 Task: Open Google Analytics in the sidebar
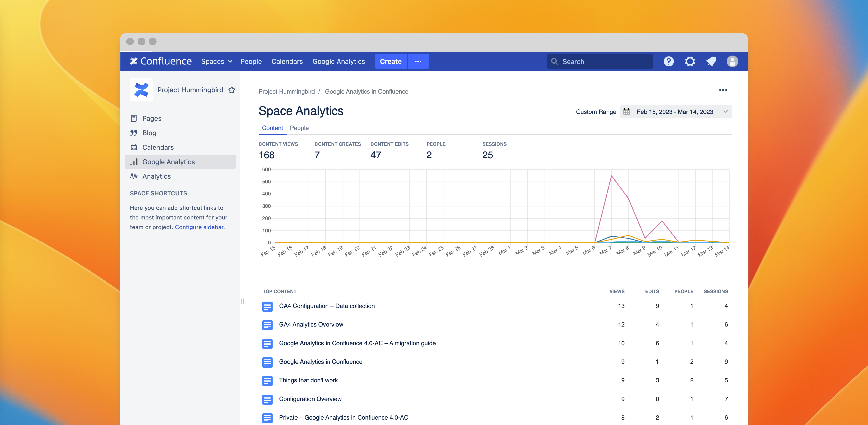click(x=169, y=162)
